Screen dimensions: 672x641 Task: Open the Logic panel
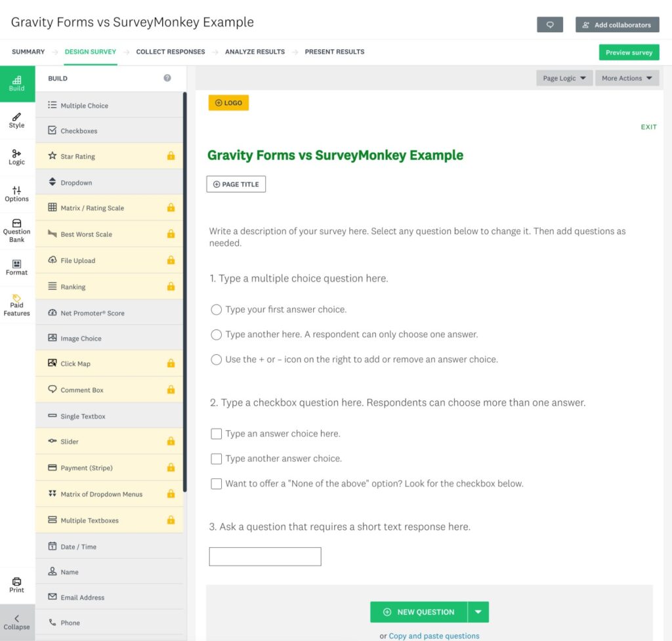(16, 157)
